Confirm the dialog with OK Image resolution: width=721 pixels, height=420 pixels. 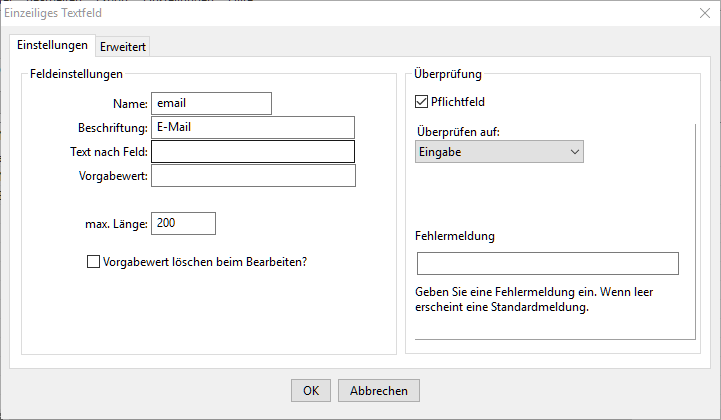point(311,391)
